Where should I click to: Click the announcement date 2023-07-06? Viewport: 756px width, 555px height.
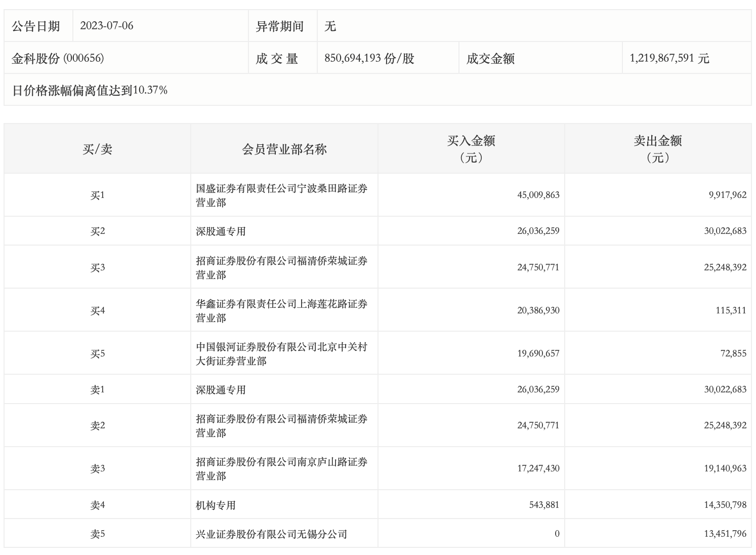pyautogui.click(x=107, y=26)
